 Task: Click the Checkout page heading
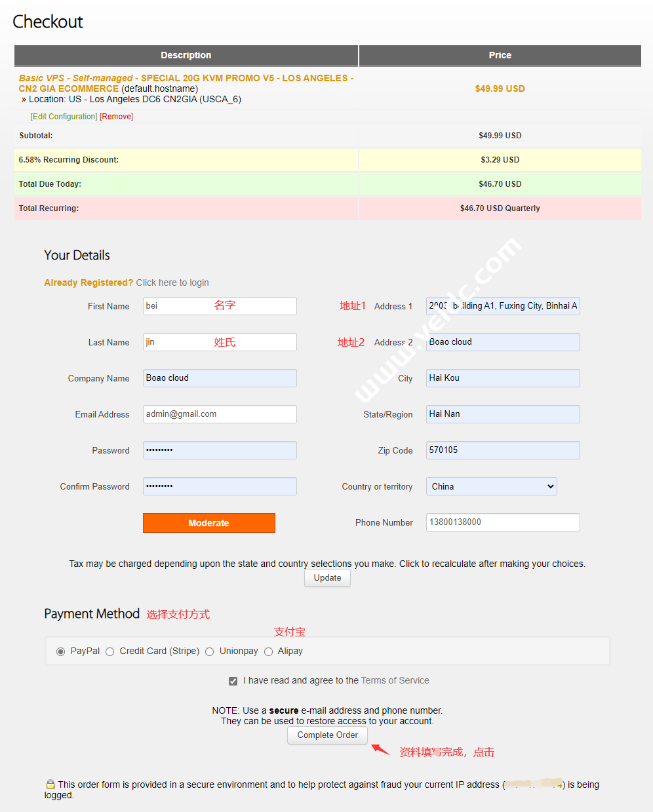tap(48, 22)
